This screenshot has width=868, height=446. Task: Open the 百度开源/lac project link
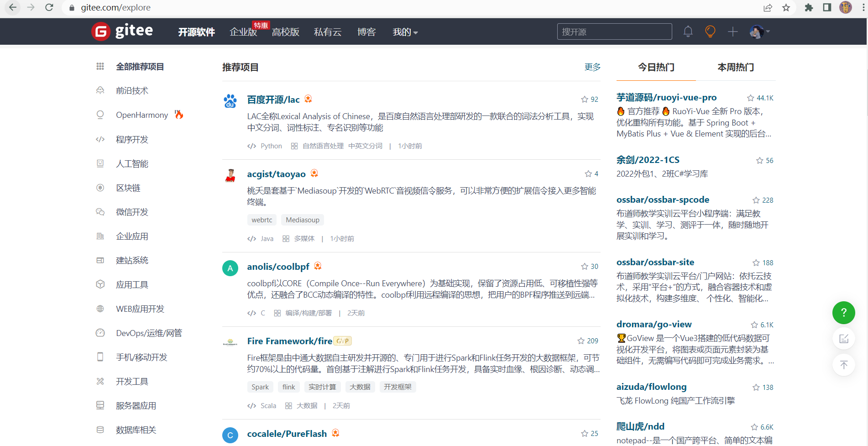pos(273,100)
